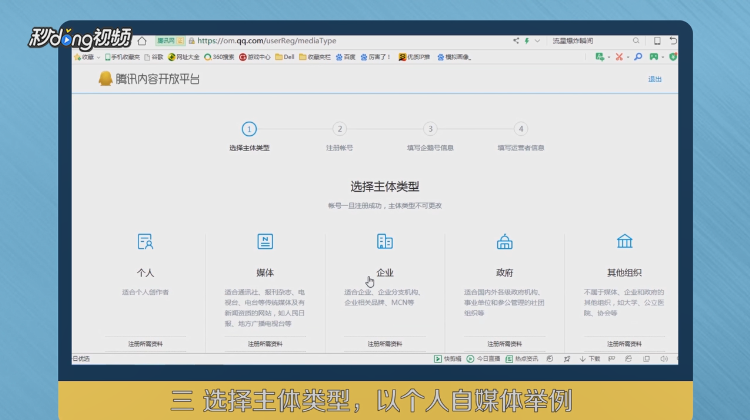Open the 谷歌 bookmark

pyautogui.click(x=154, y=57)
